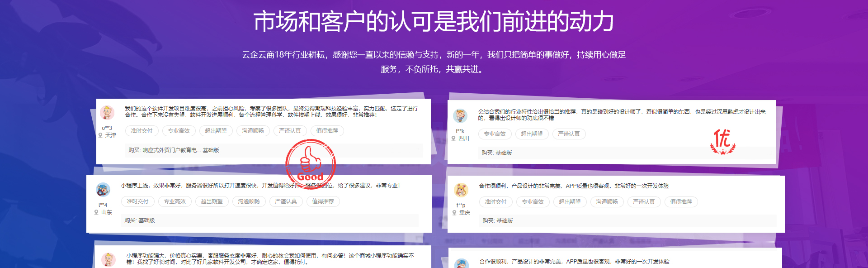Choose 准时交付 tag in t**4's review
This screenshot has height=268, width=868.
coord(138,201)
